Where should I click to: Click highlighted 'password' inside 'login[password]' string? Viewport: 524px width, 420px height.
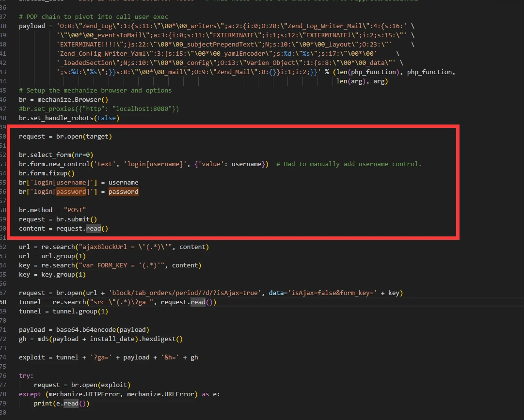[x=71, y=192]
